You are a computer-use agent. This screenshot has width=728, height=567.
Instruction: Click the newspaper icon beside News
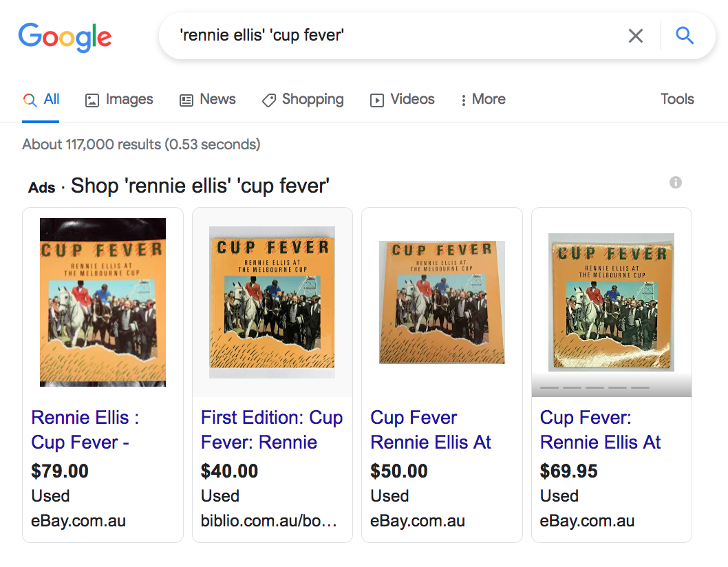tap(184, 100)
